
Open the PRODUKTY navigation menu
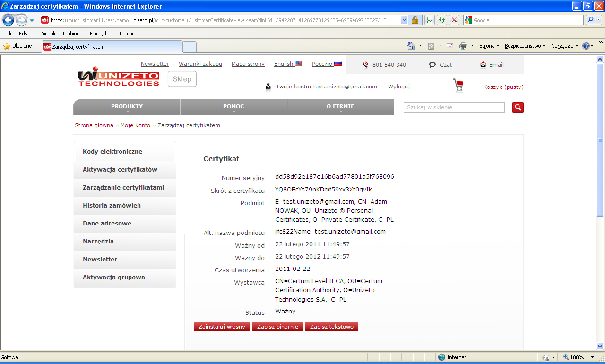[127, 107]
